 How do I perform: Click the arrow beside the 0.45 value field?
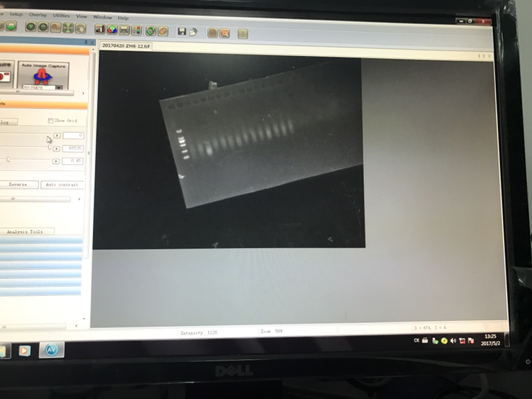(55, 161)
